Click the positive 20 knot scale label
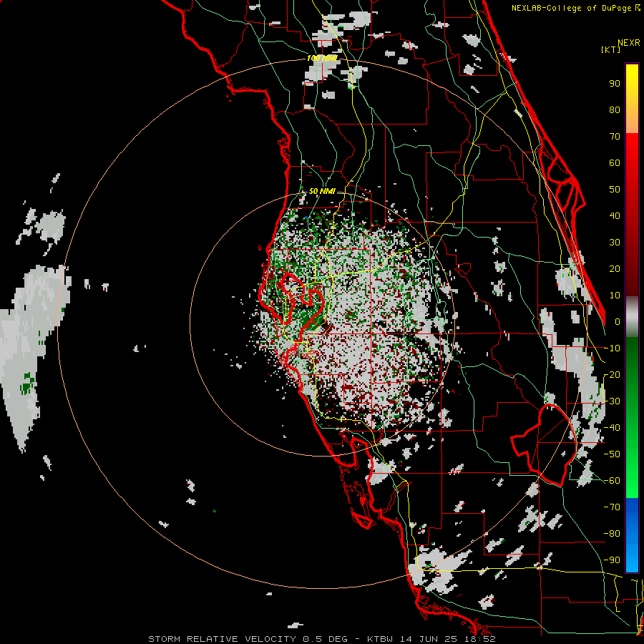 tap(615, 268)
